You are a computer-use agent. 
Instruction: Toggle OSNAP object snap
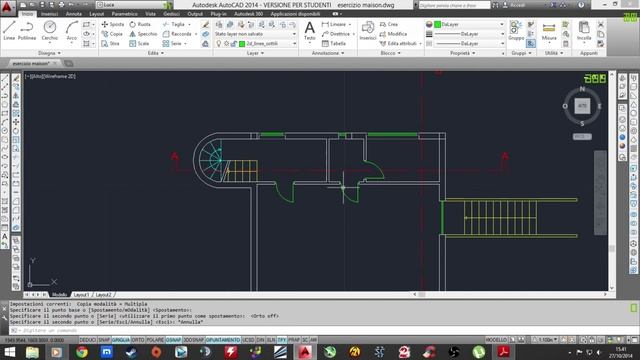(x=173, y=340)
